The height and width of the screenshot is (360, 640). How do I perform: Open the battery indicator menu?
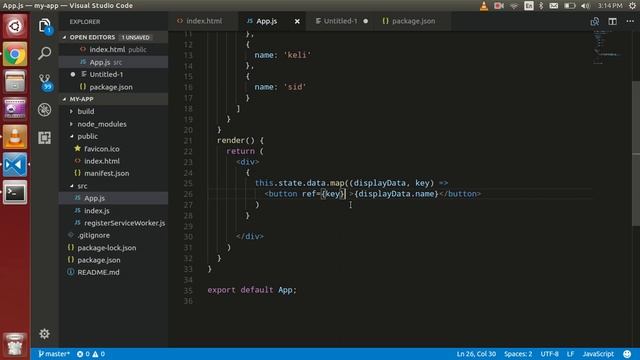(x=569, y=6)
